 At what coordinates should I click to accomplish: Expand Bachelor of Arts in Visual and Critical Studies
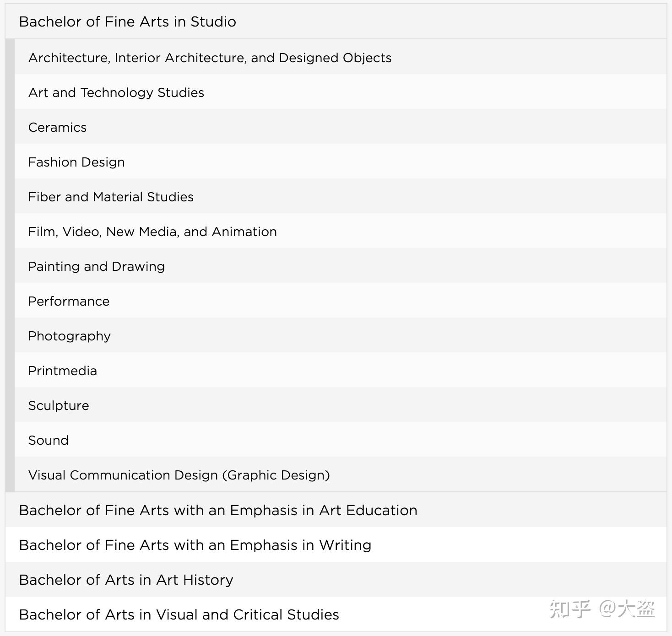pyautogui.click(x=179, y=614)
